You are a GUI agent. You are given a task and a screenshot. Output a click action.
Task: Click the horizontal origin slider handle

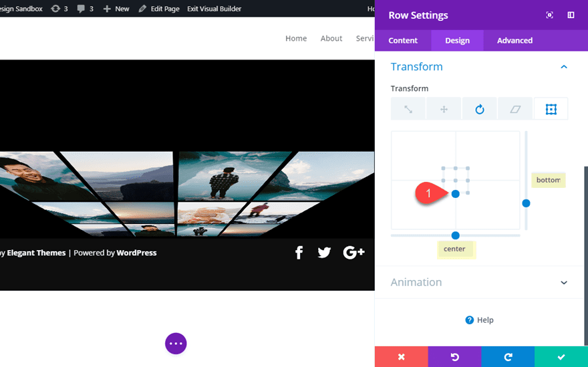(x=456, y=235)
